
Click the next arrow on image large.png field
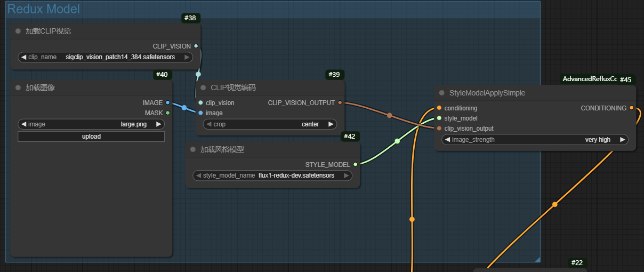(x=158, y=124)
